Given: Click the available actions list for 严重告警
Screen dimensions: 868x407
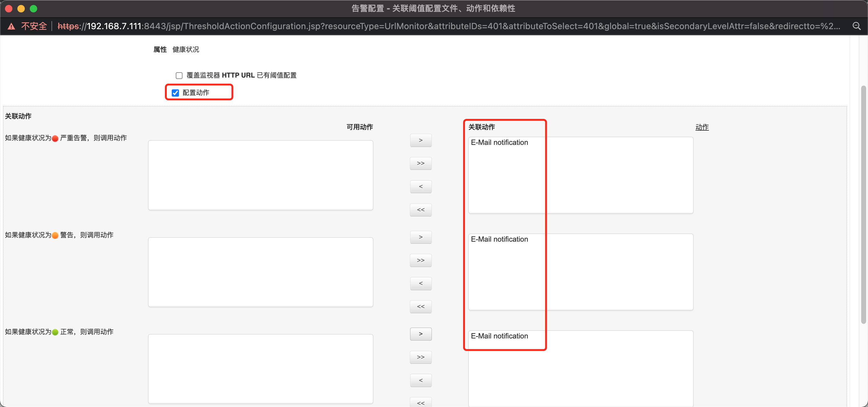Looking at the screenshot, I should tap(260, 175).
